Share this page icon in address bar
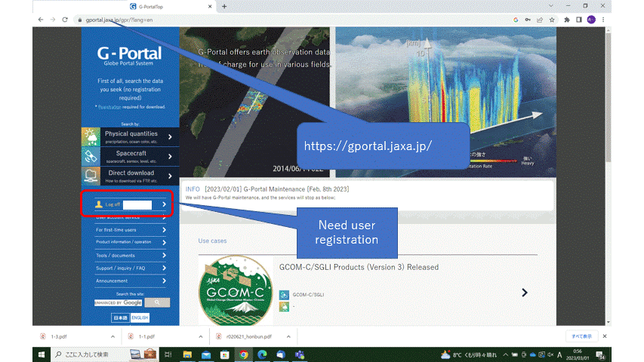 [x=540, y=20]
